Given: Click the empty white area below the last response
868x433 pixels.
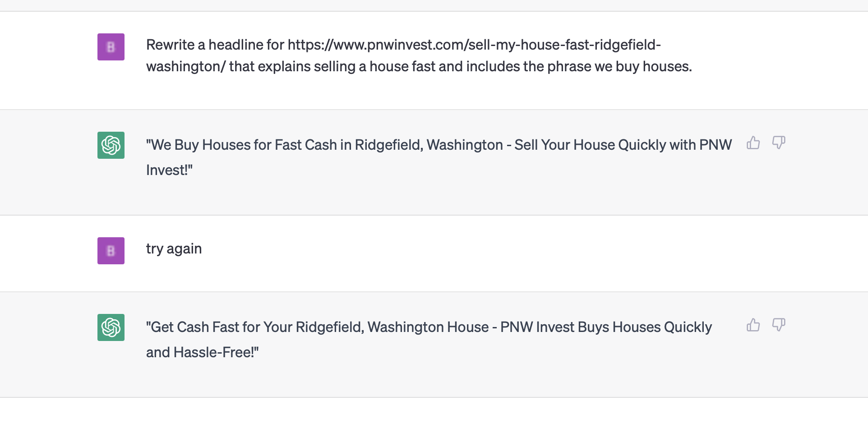Looking at the screenshot, I should 433,415.
